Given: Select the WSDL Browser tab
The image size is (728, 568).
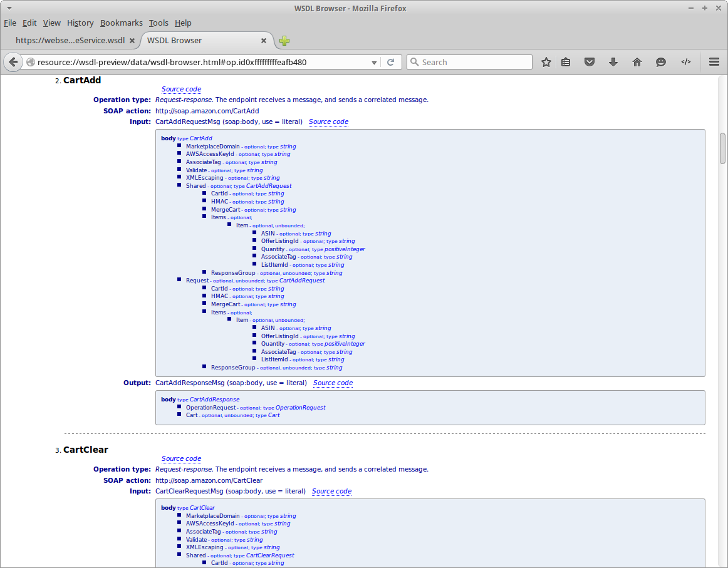Looking at the screenshot, I should click(x=207, y=40).
